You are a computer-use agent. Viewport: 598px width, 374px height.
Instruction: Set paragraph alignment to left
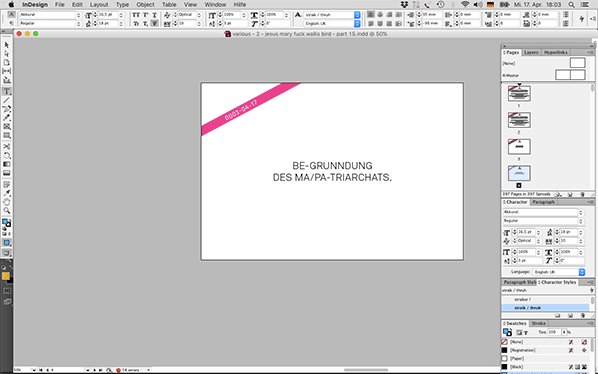(x=371, y=14)
